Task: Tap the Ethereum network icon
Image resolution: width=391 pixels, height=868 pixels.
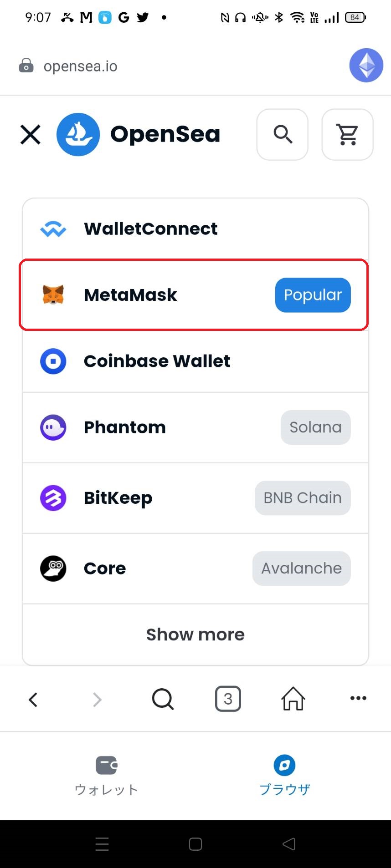Action: (x=366, y=66)
